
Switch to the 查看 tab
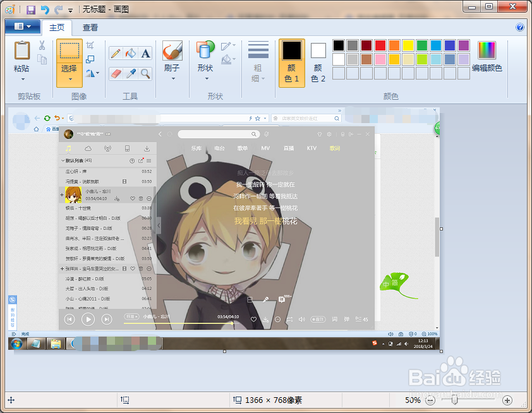[90, 27]
